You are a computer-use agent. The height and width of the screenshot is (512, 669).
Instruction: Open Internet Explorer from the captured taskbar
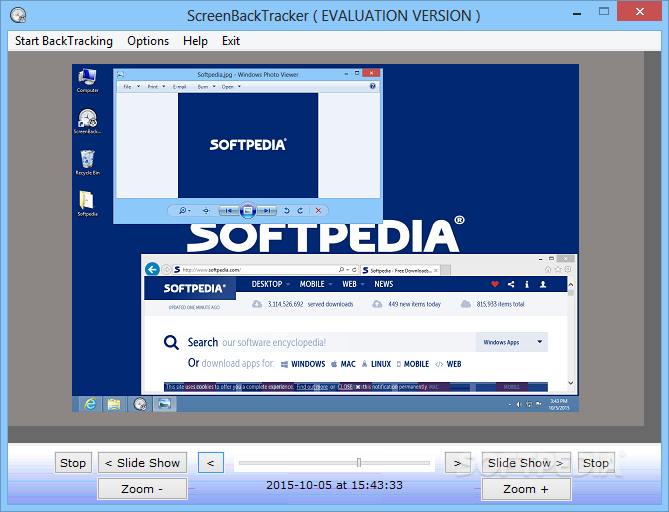[90, 404]
